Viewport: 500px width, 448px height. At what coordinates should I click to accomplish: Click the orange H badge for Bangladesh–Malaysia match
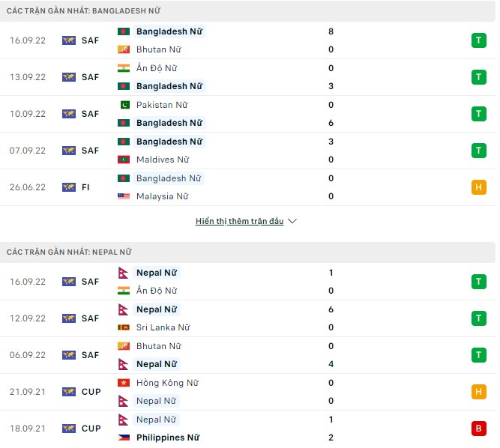(478, 187)
